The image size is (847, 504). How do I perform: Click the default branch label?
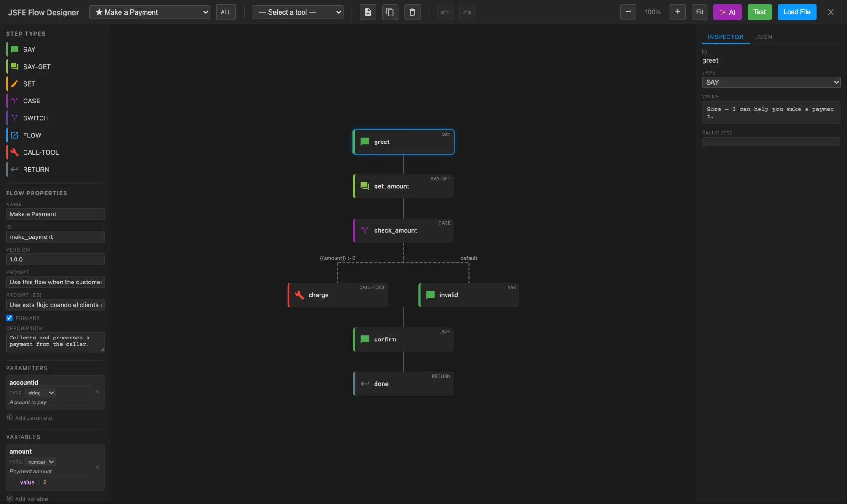[x=468, y=258]
